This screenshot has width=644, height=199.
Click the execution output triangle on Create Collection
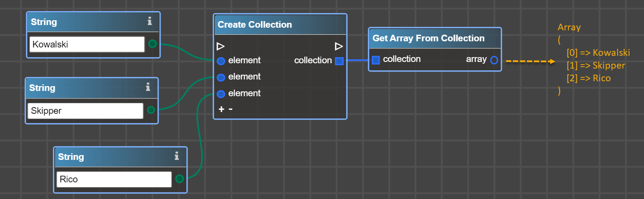338,46
